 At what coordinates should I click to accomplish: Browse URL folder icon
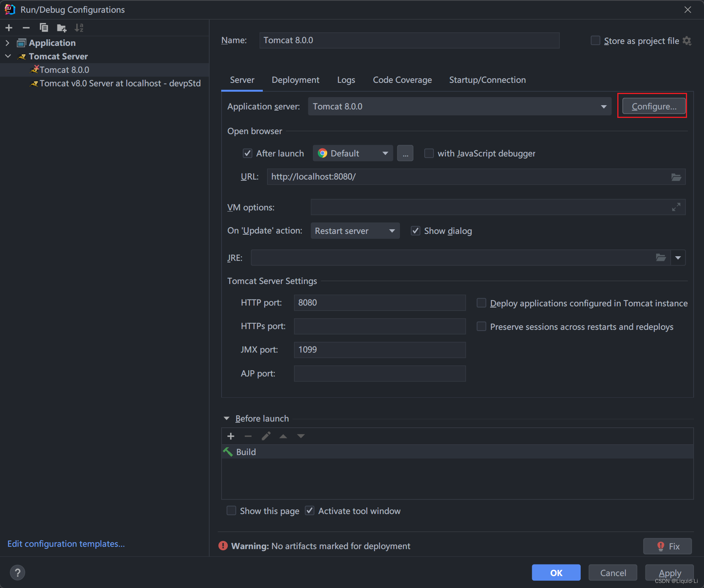point(676,177)
